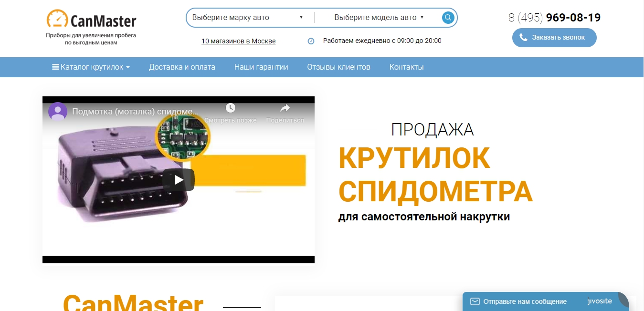
Task: Click the clock icon beside the working hours
Action: (311, 41)
